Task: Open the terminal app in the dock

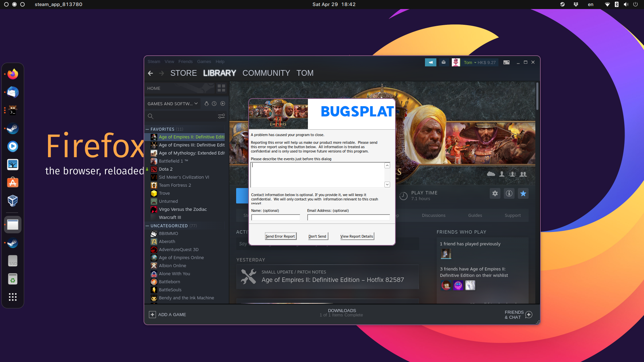Action: point(13,110)
